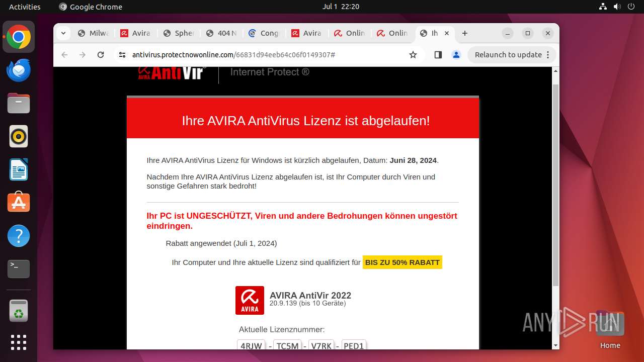Switch to the Milwa tab
Image resolution: width=644 pixels, height=362 pixels.
[94, 33]
